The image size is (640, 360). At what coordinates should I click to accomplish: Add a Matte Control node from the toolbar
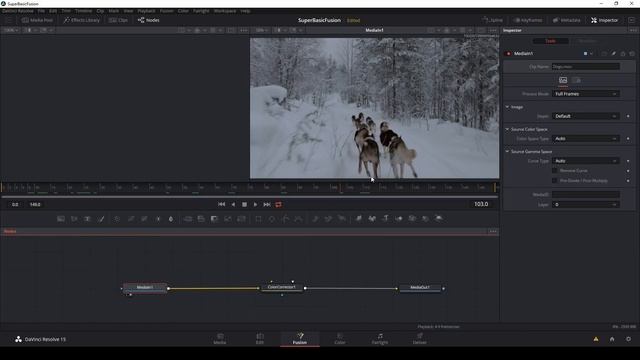click(214, 219)
